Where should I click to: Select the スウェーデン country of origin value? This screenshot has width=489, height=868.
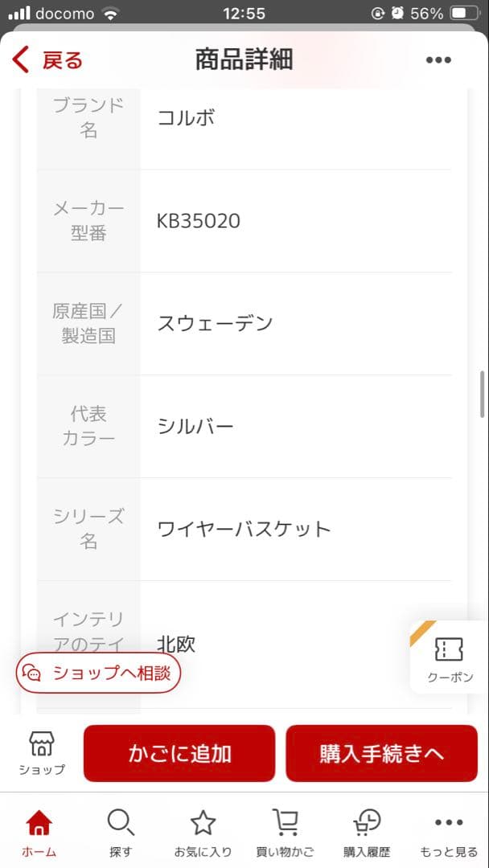(214, 323)
